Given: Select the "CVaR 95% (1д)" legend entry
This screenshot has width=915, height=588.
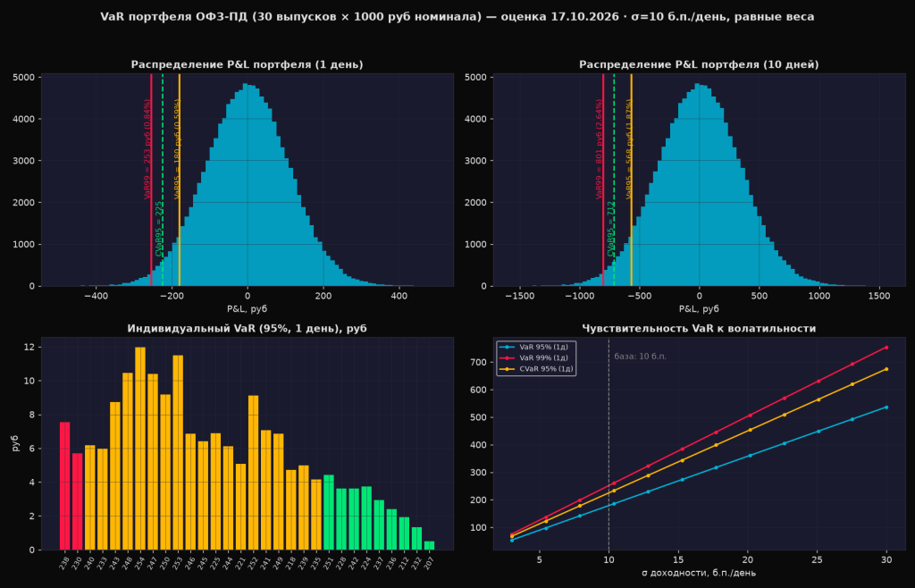Looking at the screenshot, I should [537, 369].
